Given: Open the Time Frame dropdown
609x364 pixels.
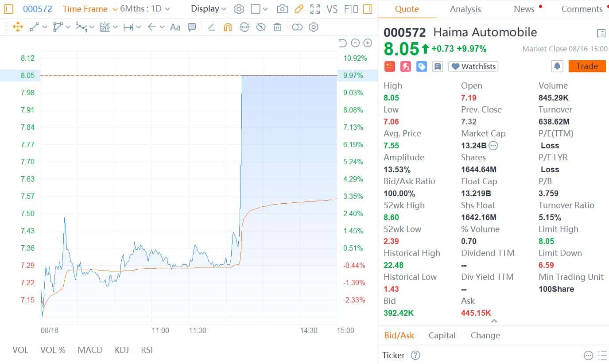Looking at the screenshot, I should (90, 9).
